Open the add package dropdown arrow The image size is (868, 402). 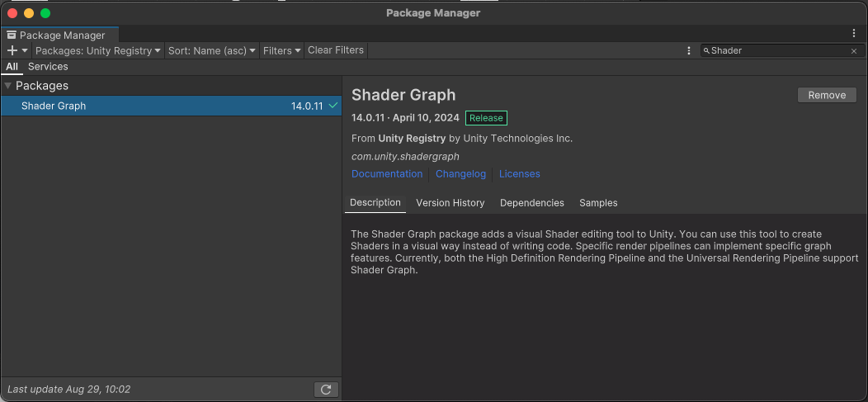click(x=25, y=50)
